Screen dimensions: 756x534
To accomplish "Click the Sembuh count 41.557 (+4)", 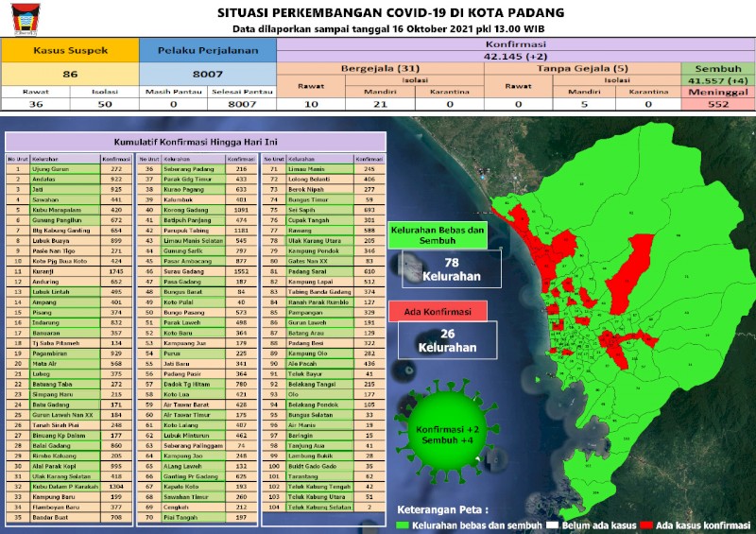I will 718,80.
